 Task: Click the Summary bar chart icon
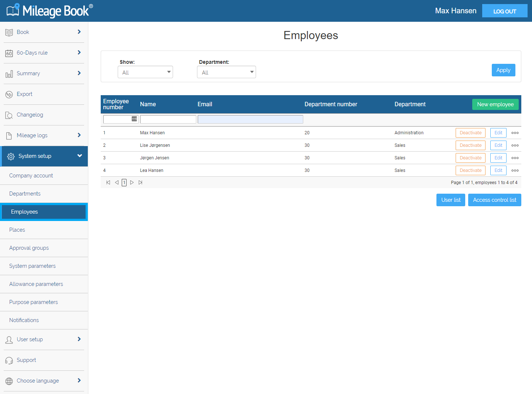pyautogui.click(x=9, y=74)
